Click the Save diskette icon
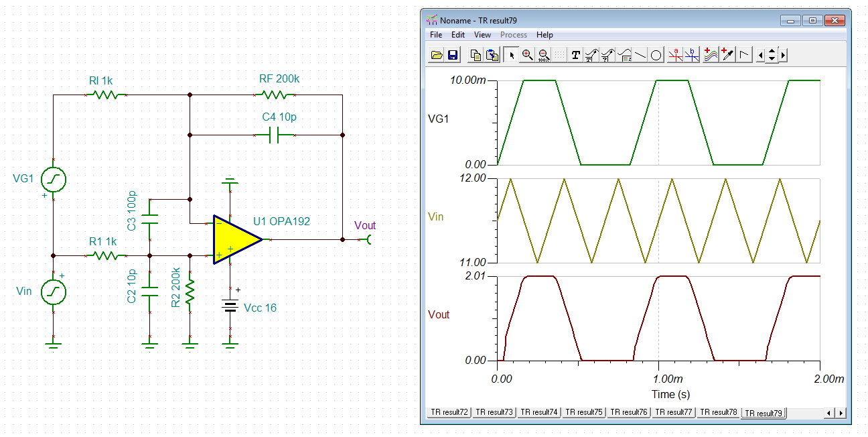This screenshot has height=437, width=868. [452, 55]
